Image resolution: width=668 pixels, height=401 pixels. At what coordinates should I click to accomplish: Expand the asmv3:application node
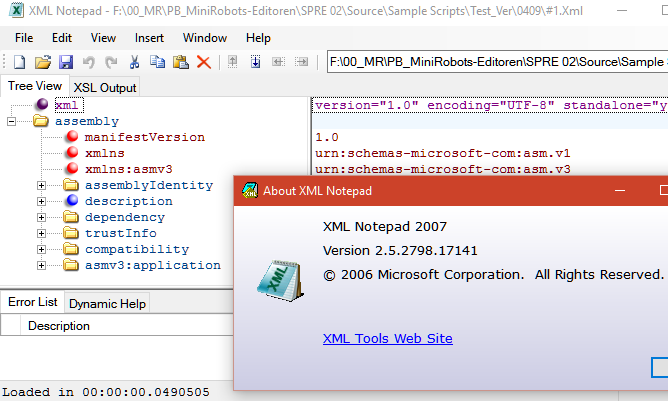coord(41,265)
